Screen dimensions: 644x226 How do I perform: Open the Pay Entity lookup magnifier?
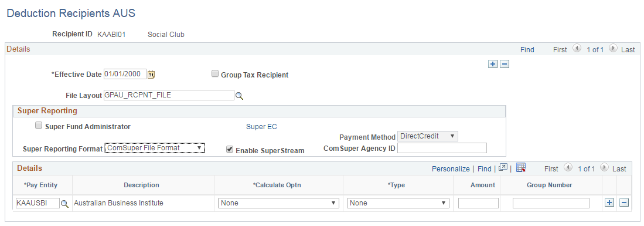point(64,203)
